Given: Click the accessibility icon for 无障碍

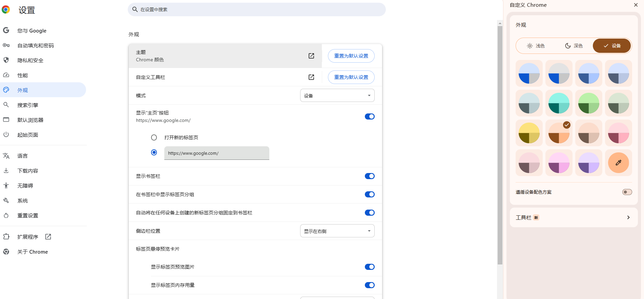Looking at the screenshot, I should pos(6,186).
